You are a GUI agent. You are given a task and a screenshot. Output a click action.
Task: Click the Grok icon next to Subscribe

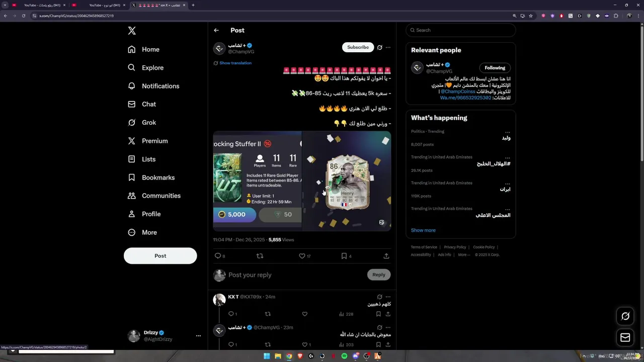pos(380,47)
